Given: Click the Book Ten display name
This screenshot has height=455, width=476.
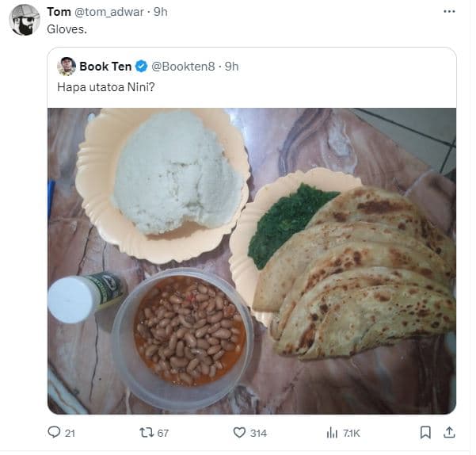Looking at the screenshot, I should pyautogui.click(x=105, y=66).
